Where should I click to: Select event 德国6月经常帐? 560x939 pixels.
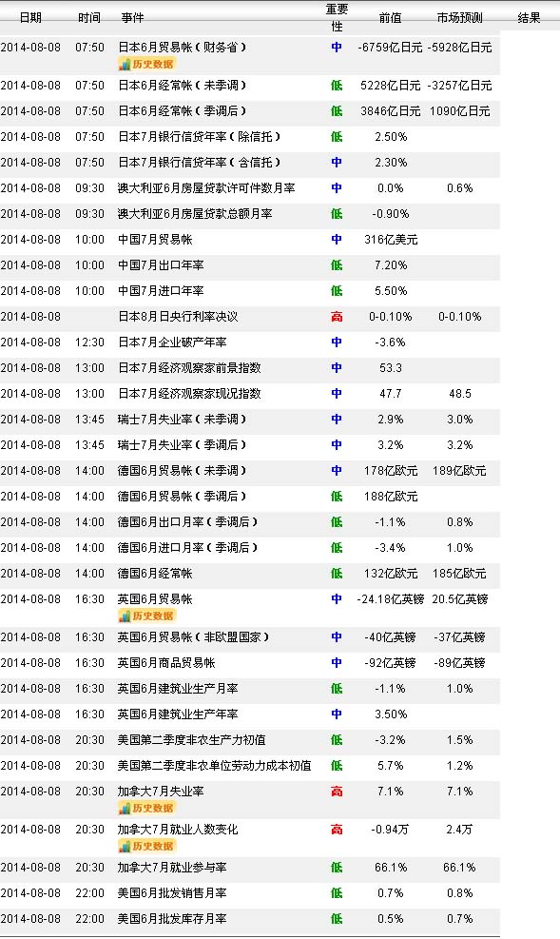click(155, 575)
